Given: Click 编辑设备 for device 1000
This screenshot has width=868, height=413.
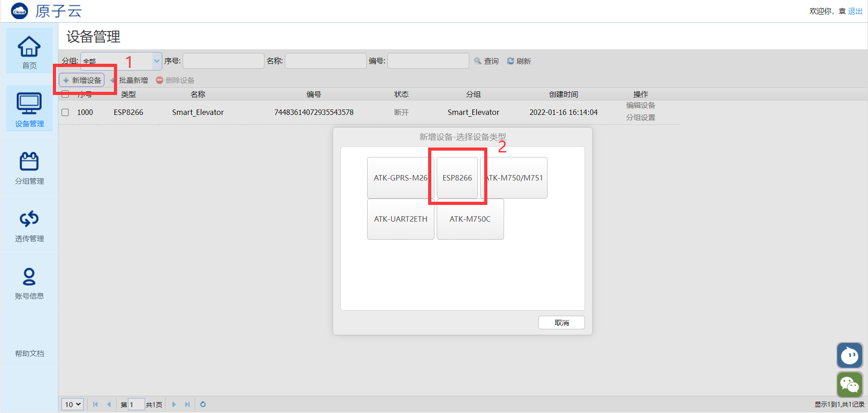Looking at the screenshot, I should 641,105.
